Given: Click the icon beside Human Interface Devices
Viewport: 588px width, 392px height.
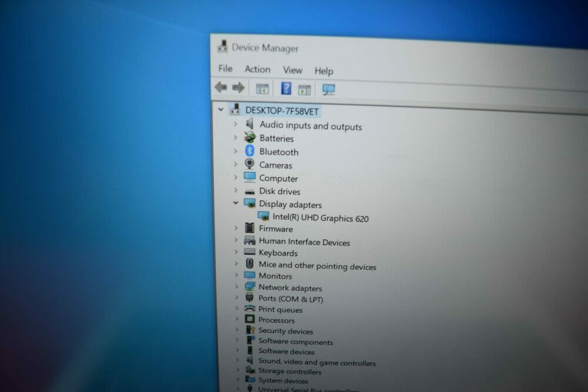Looking at the screenshot, I should click(x=249, y=240).
